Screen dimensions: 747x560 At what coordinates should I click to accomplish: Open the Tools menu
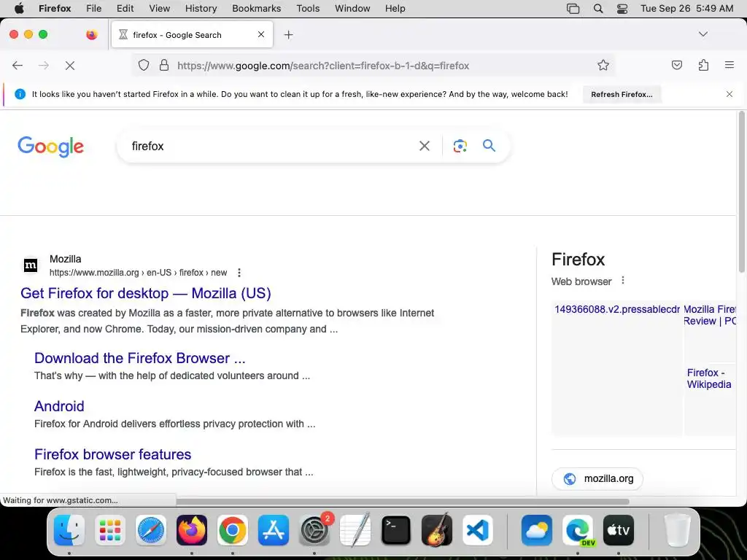pyautogui.click(x=308, y=8)
